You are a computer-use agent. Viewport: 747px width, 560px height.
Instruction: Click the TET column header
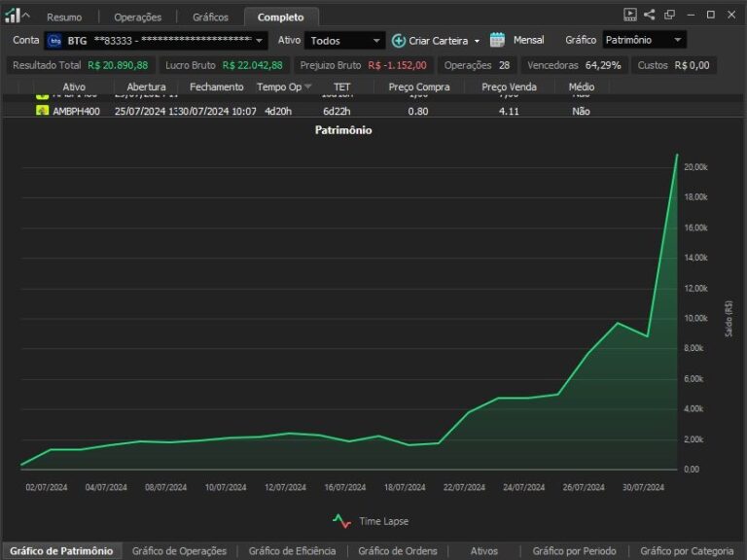[x=341, y=87]
